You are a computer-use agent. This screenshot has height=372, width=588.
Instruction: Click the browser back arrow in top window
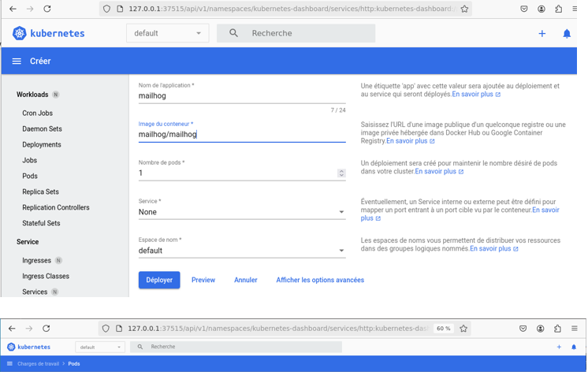[x=13, y=9]
